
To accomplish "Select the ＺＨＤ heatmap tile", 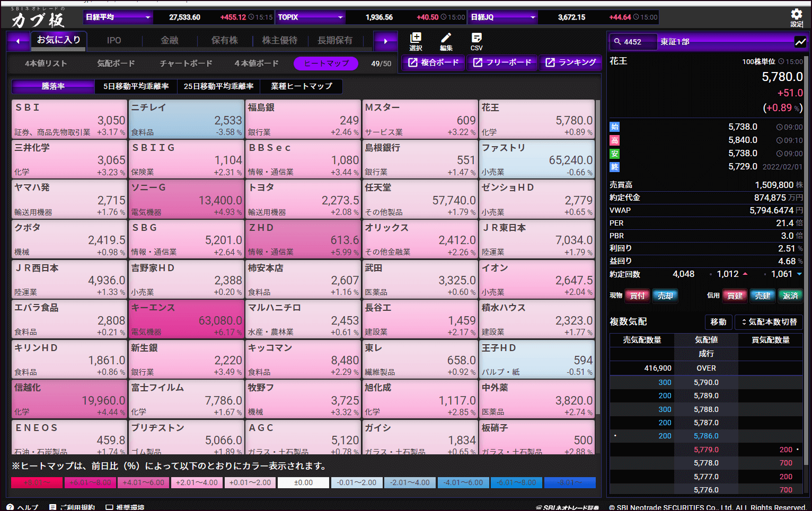I will (x=303, y=239).
